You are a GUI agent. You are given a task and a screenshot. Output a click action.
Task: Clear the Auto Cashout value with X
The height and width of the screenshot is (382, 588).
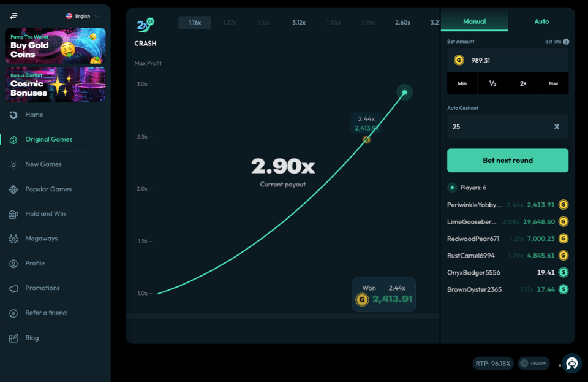coord(556,127)
